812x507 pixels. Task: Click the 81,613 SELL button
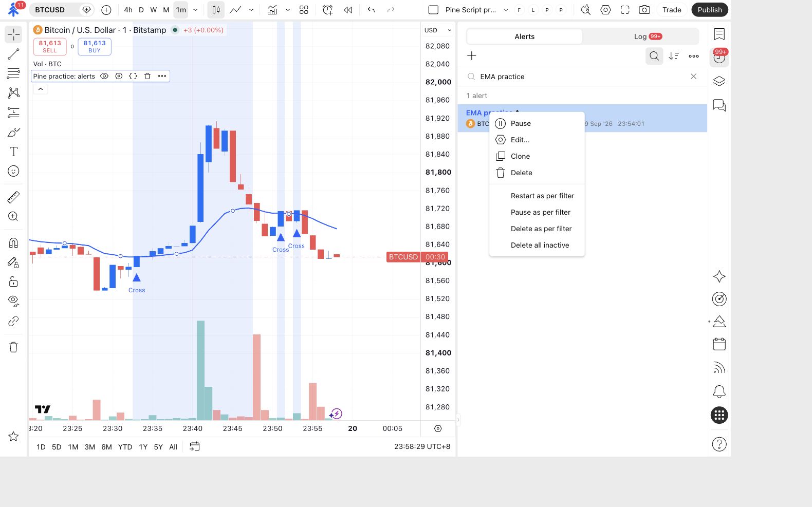(x=50, y=47)
